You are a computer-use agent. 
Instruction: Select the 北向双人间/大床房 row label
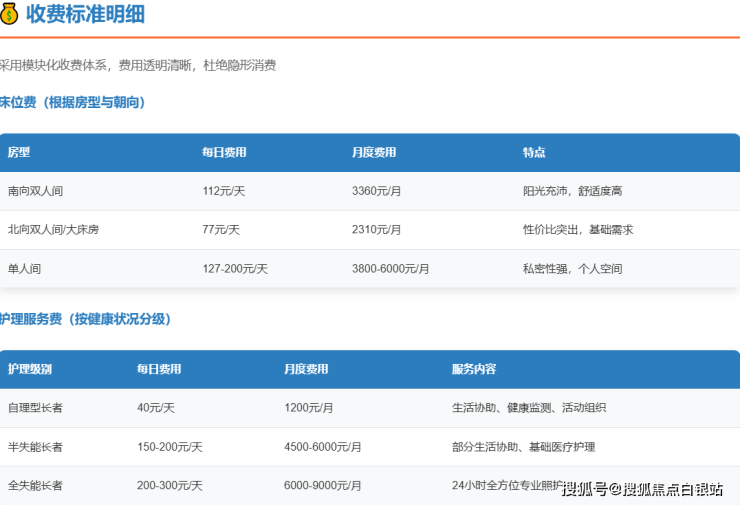53,229
